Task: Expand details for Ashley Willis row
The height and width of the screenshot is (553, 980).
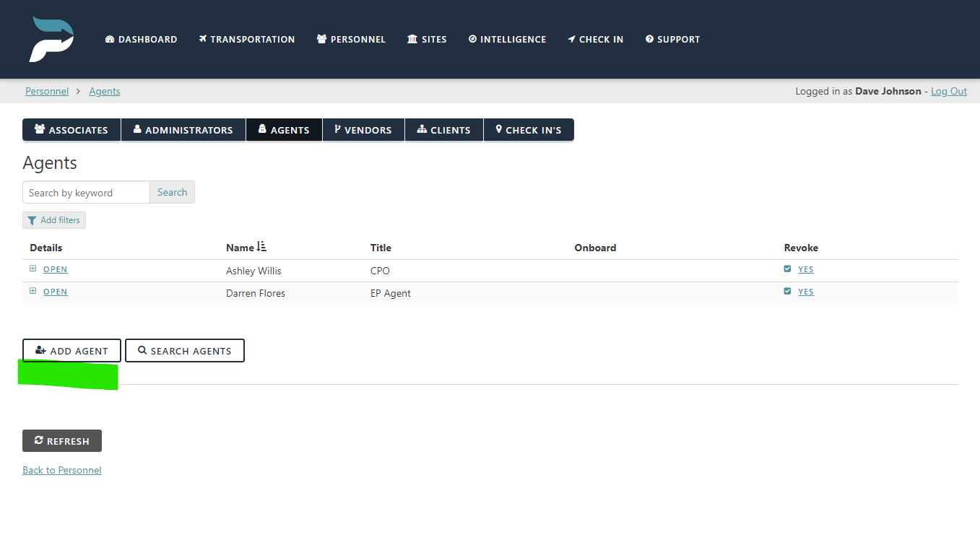Action: 32,268
